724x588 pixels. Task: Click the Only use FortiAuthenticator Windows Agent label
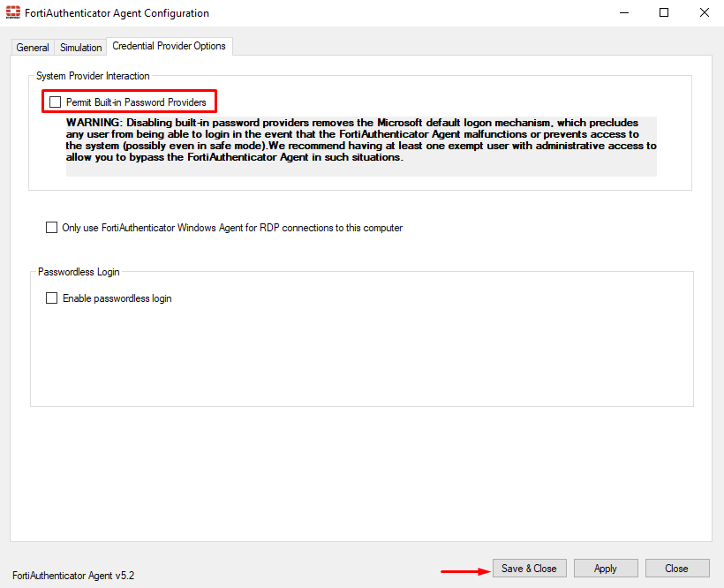click(231, 227)
